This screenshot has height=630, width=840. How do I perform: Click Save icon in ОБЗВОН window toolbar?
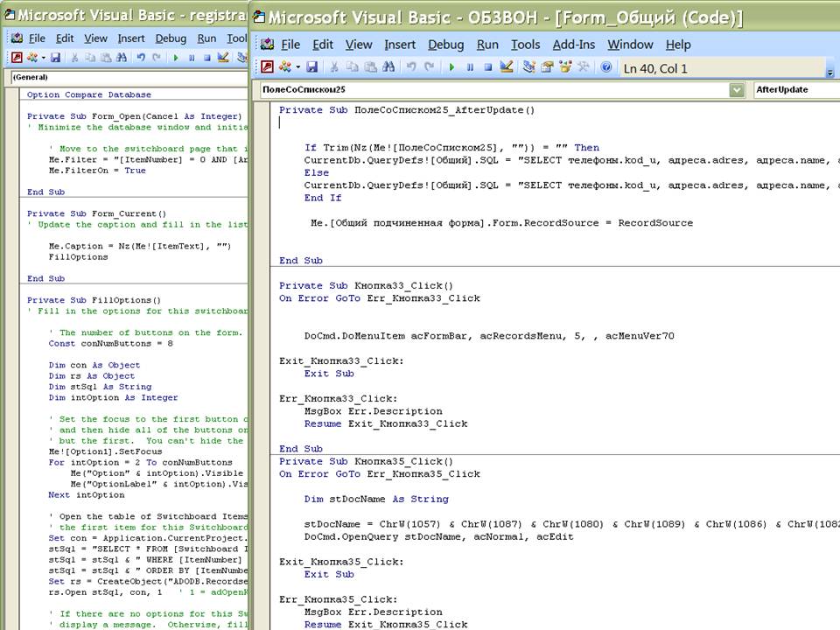coord(311,67)
